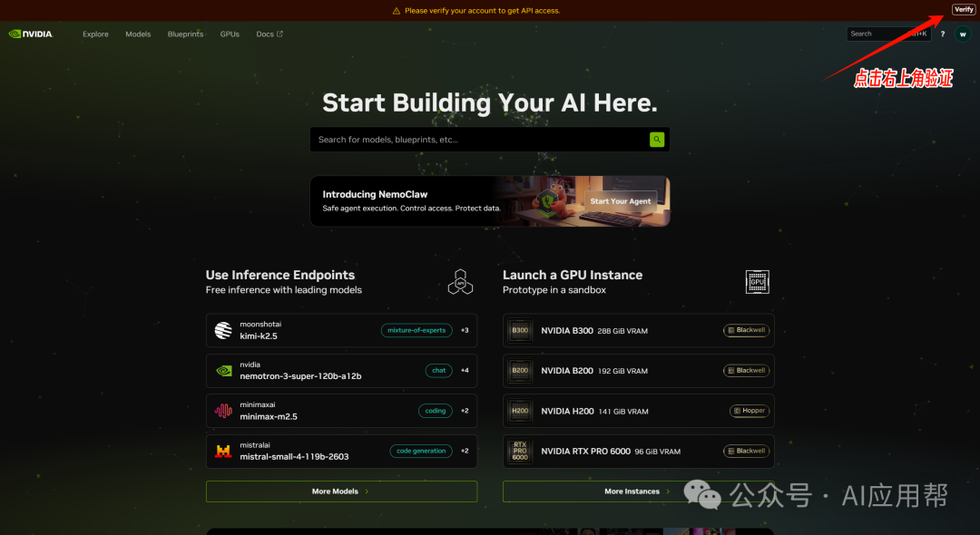Open the GPUs menu item
The width and height of the screenshot is (980, 535).
[x=230, y=34]
